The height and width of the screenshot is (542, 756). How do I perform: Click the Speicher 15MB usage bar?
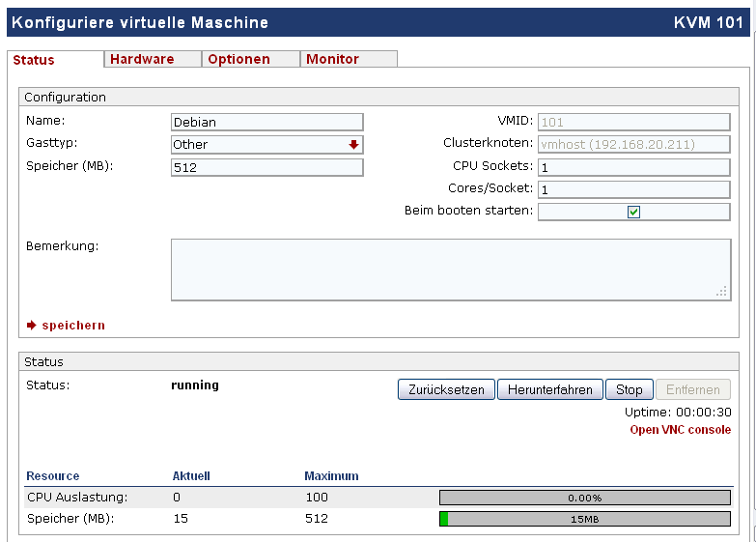point(585,519)
